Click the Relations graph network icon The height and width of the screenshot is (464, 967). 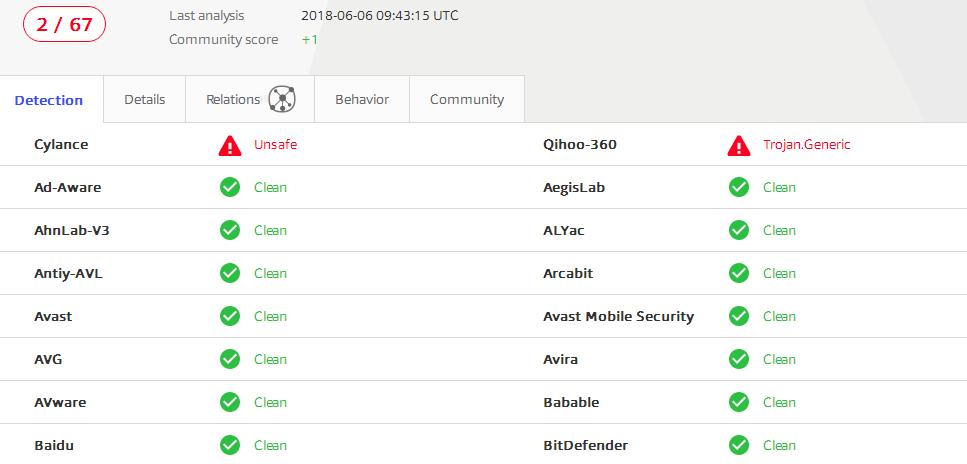(x=281, y=99)
